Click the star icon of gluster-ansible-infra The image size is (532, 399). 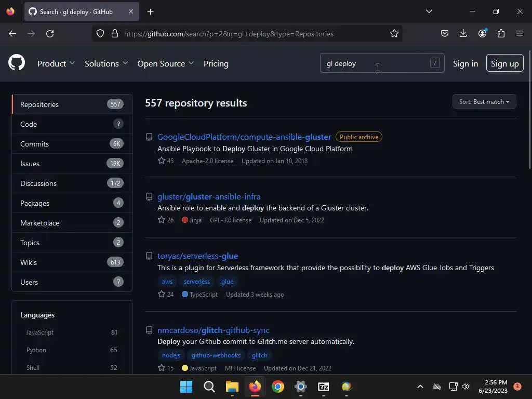[162, 220]
